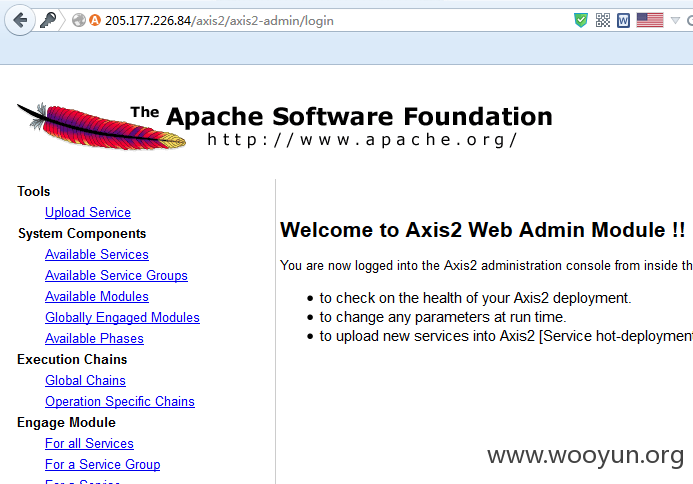Viewport: 693px width, 484px height.
Task: Open Global Chains link
Action: 85,381
